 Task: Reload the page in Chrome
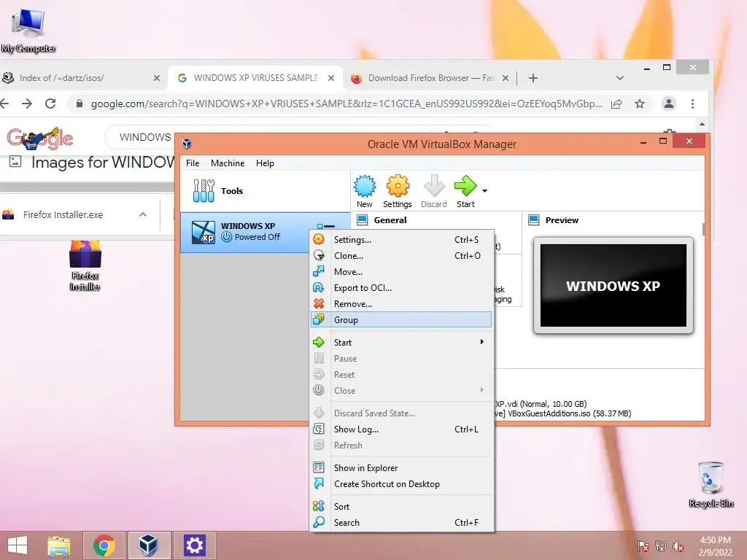pyautogui.click(x=50, y=104)
